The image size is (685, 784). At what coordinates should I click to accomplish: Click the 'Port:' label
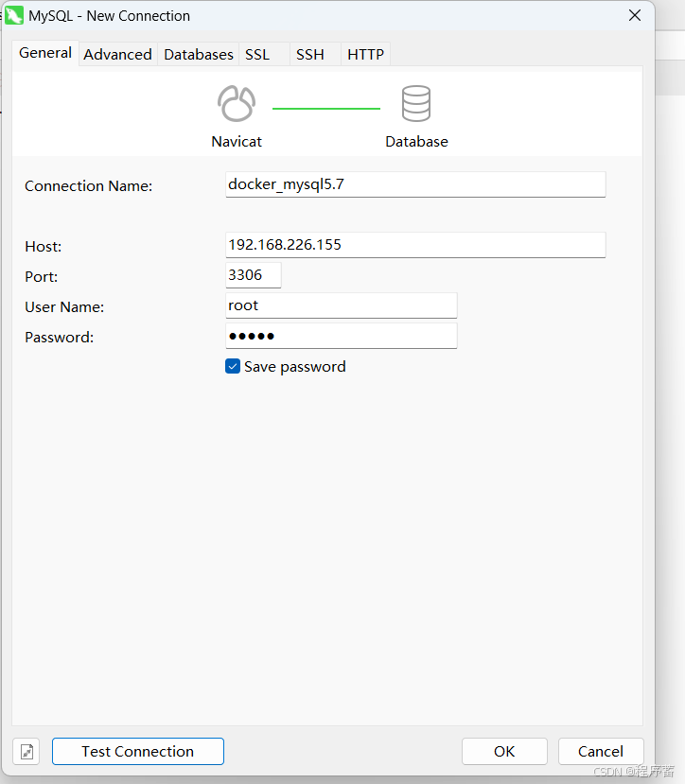click(x=41, y=277)
